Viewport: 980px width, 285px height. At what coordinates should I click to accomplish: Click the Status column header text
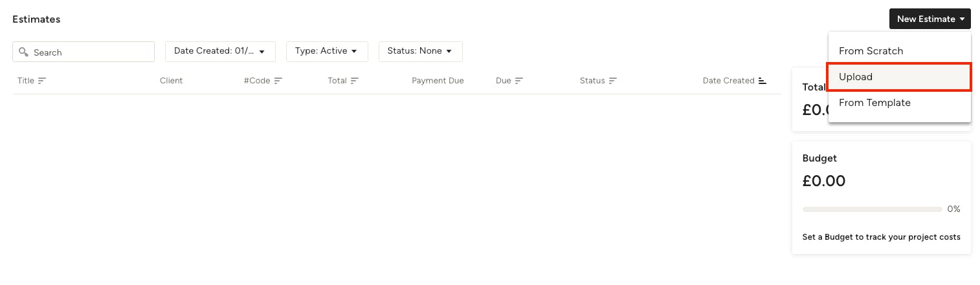[x=592, y=81]
